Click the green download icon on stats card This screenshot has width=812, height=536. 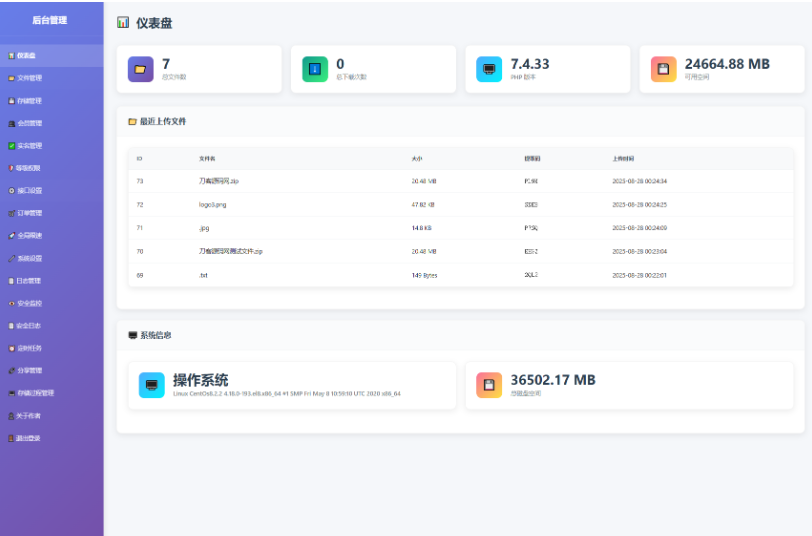[x=315, y=69]
